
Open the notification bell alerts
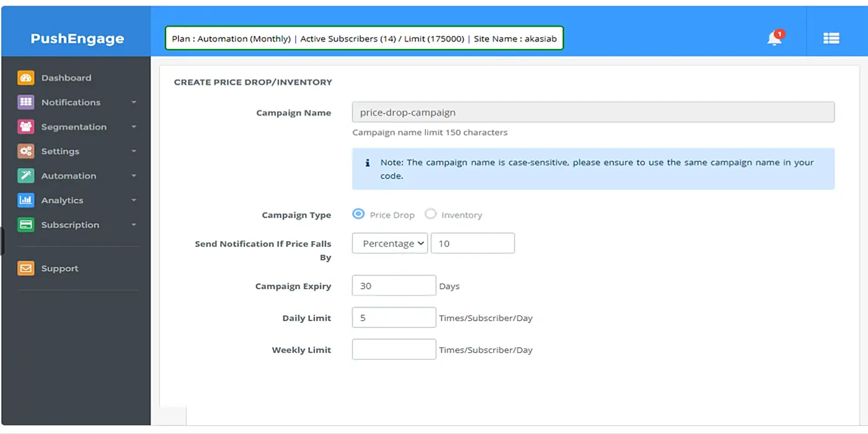pyautogui.click(x=774, y=38)
